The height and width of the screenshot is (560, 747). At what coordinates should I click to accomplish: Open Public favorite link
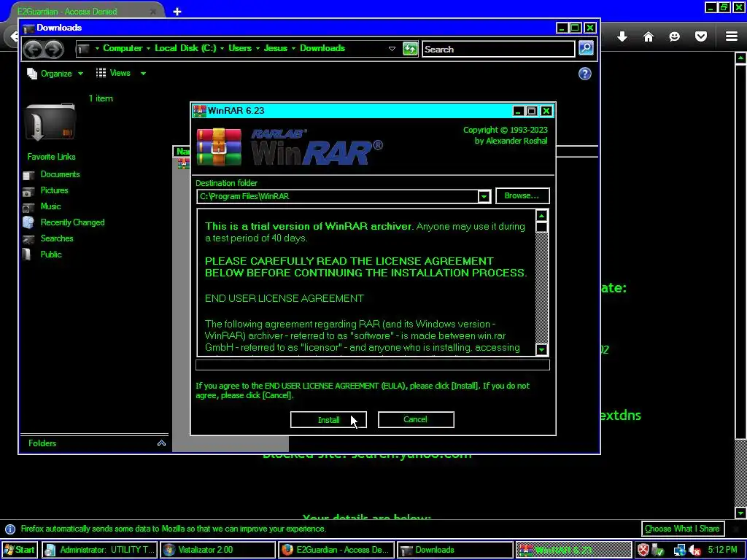click(x=51, y=254)
